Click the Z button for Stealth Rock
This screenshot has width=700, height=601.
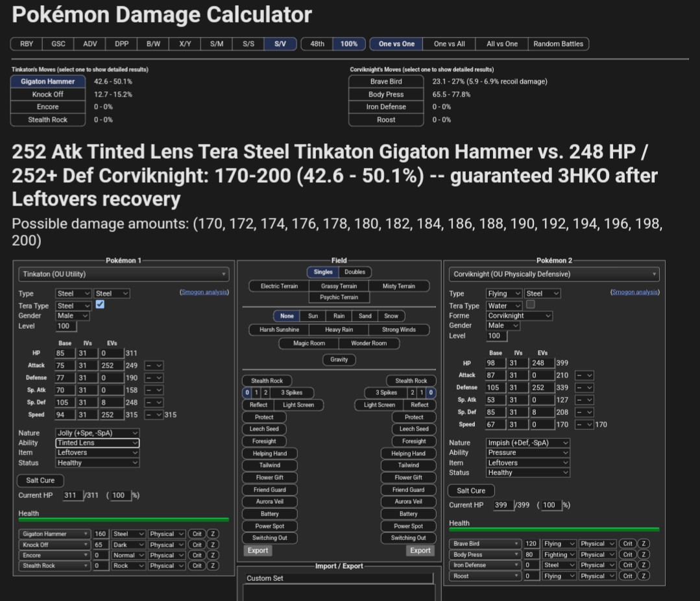point(213,565)
